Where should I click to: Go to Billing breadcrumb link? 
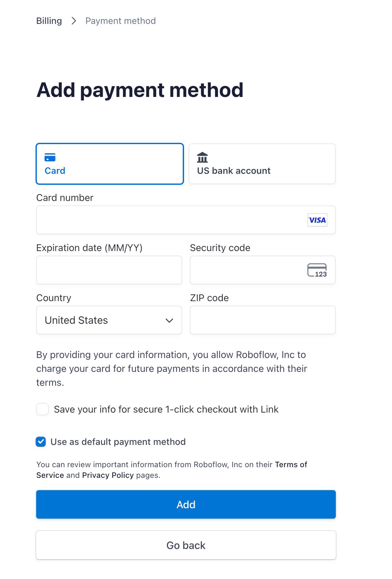(x=49, y=21)
